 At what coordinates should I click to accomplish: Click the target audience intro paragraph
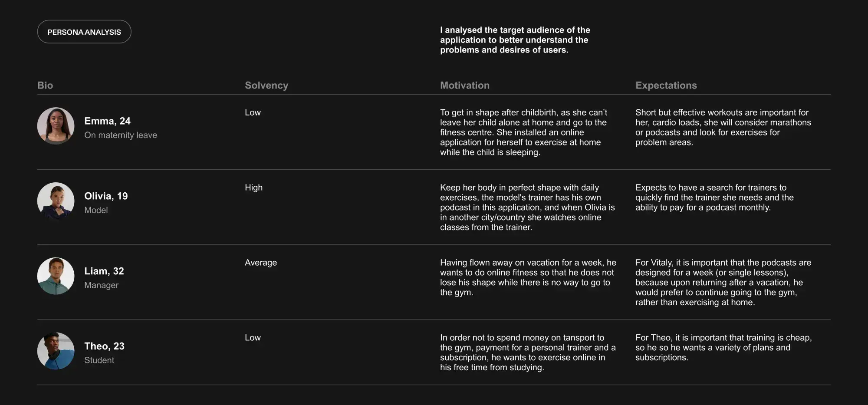coord(515,40)
